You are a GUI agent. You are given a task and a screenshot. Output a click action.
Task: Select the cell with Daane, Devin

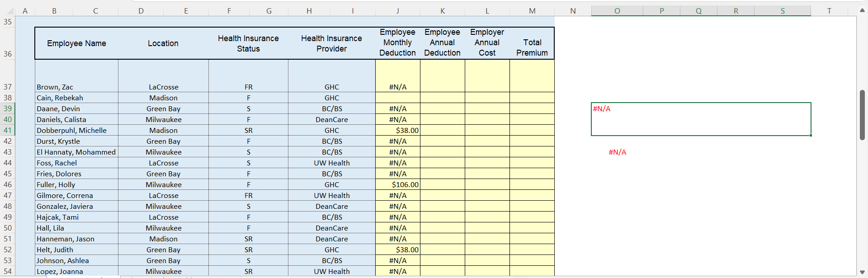tap(76, 108)
